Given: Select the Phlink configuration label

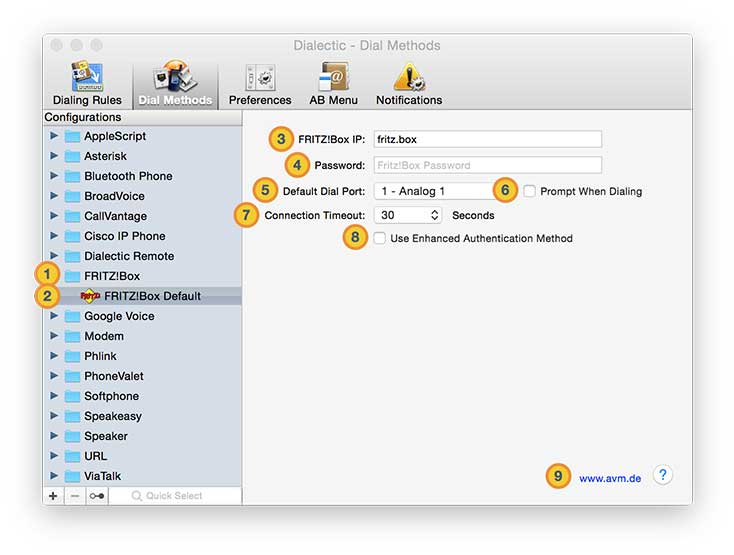Looking at the screenshot, I should click(x=100, y=356).
